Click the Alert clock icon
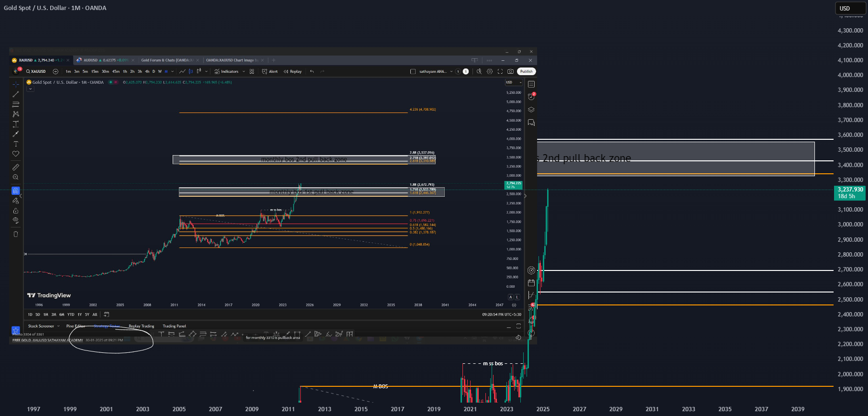Image resolution: width=868 pixels, height=416 pixels. tap(270, 71)
